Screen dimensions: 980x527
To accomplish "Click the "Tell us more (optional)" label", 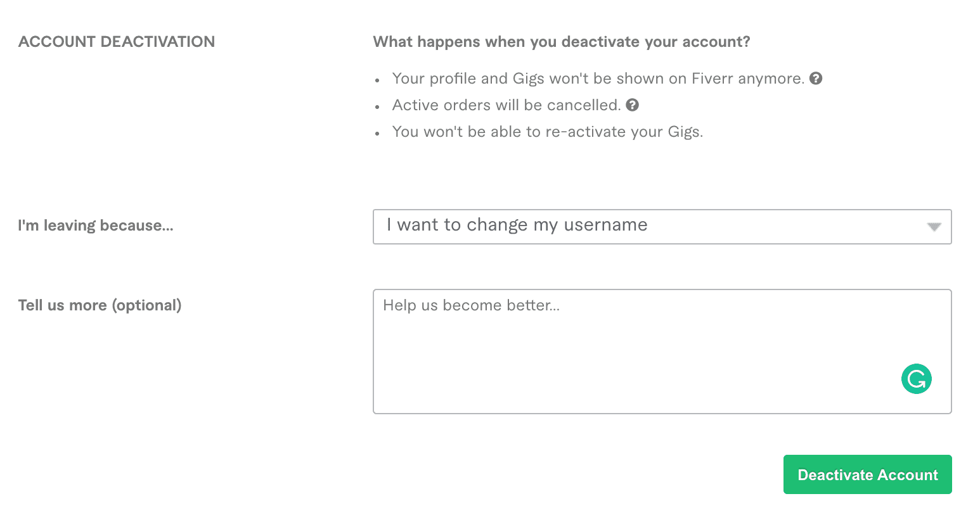I will pos(100,305).
